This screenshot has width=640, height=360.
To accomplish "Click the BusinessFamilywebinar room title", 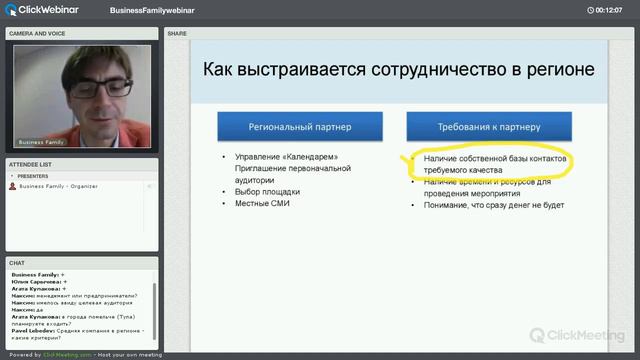I will (x=152, y=10).
